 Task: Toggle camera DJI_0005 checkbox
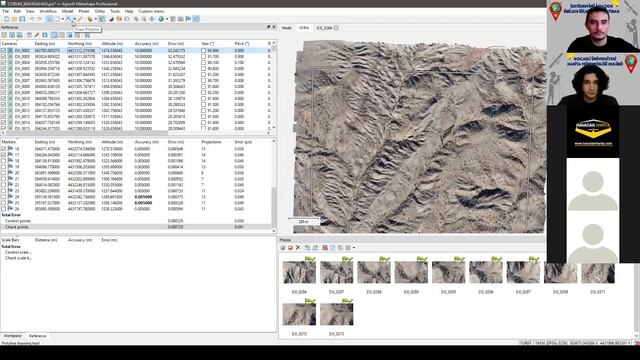pos(4,69)
